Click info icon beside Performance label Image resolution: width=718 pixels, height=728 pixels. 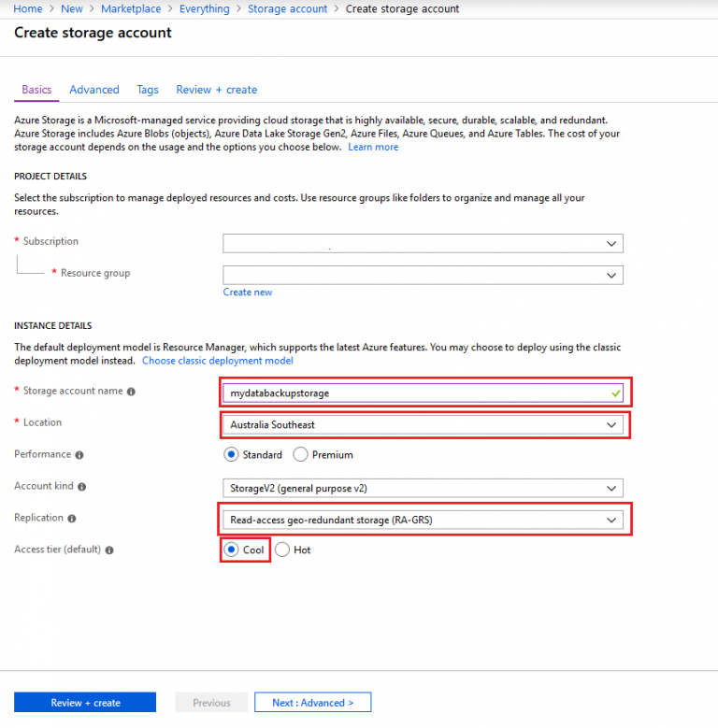coord(79,455)
